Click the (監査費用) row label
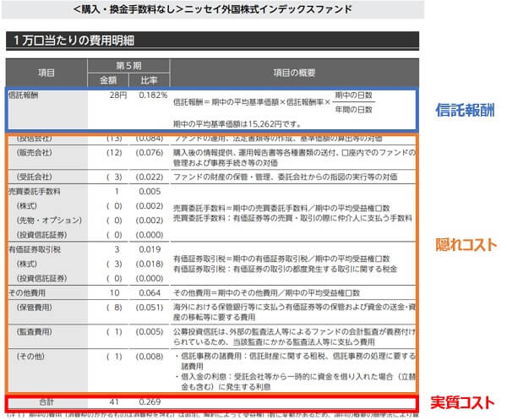The height and width of the screenshot is (420, 507). 35,332
